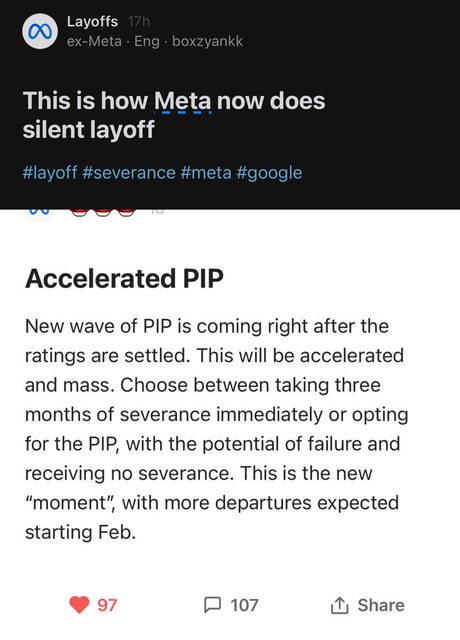Click the Meta logo avatar in header

[x=40, y=31]
